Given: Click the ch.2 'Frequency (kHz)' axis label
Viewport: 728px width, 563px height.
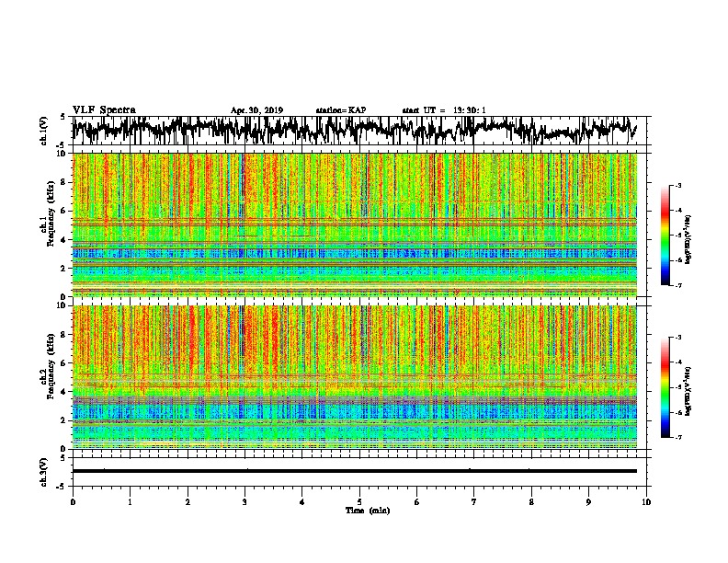Looking at the screenshot, I should pos(51,366).
